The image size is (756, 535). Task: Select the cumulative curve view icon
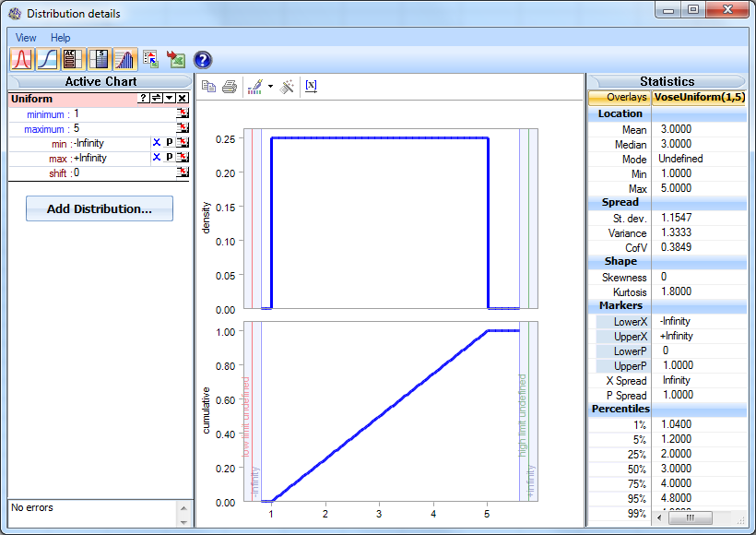point(47,58)
